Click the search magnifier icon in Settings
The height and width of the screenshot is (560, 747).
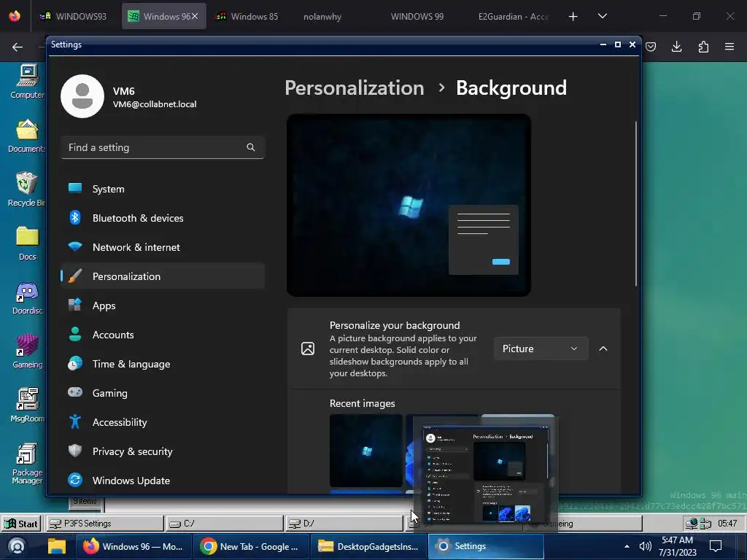251,147
